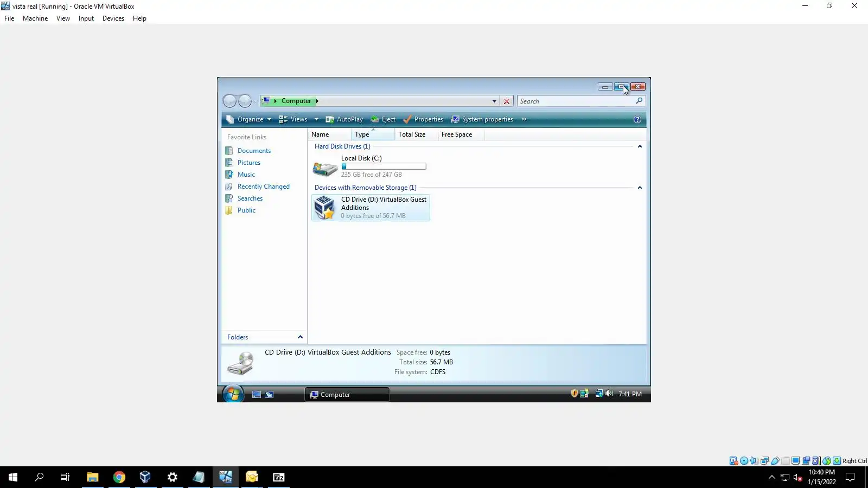Click the muted speaker icon in host tray
Viewport: 868px width, 488px height.
pyautogui.click(x=797, y=477)
